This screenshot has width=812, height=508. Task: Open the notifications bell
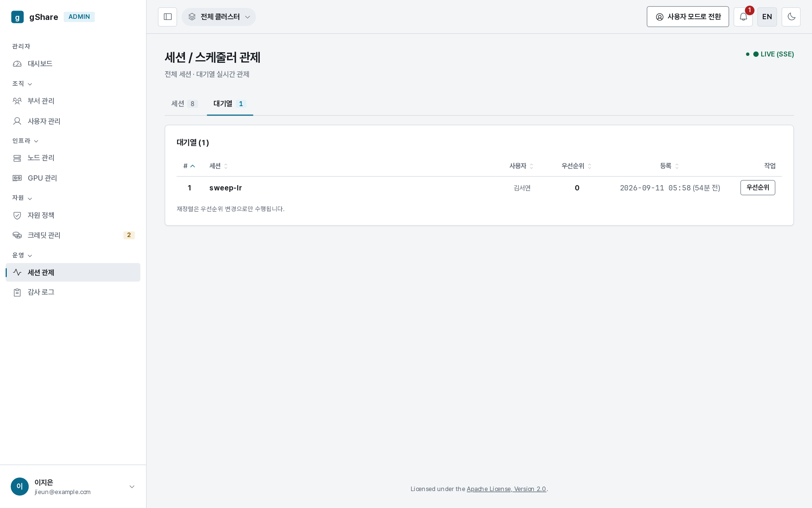[x=743, y=17]
